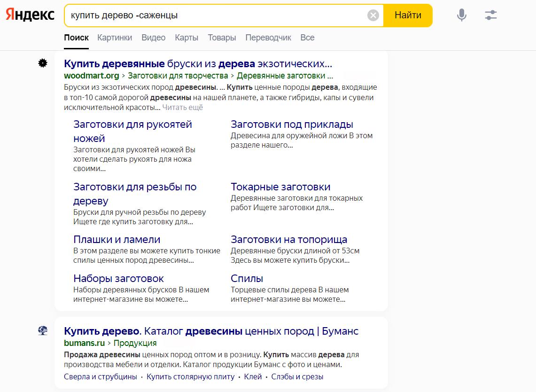536x392 pixels.
Task: Open breadcrumb 'Деревянные заготовки'
Action: click(284, 76)
